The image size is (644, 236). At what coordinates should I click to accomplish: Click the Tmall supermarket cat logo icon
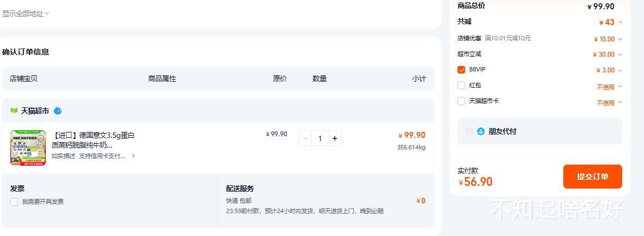(x=14, y=111)
